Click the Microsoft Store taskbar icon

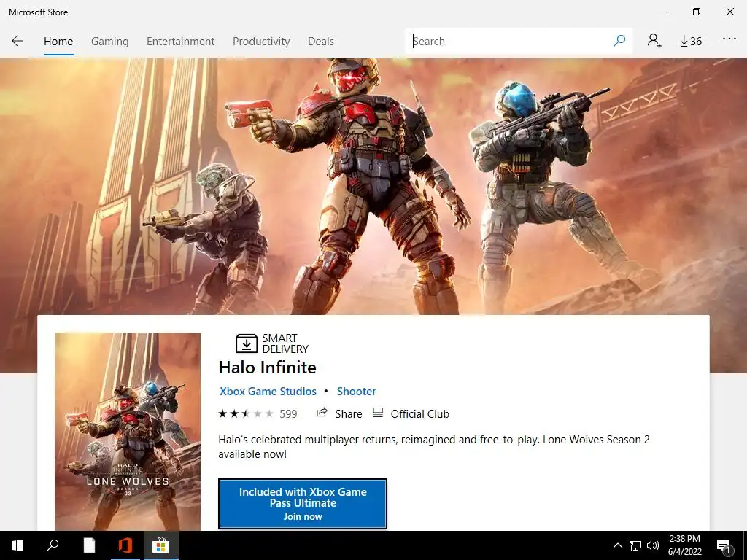click(160, 545)
